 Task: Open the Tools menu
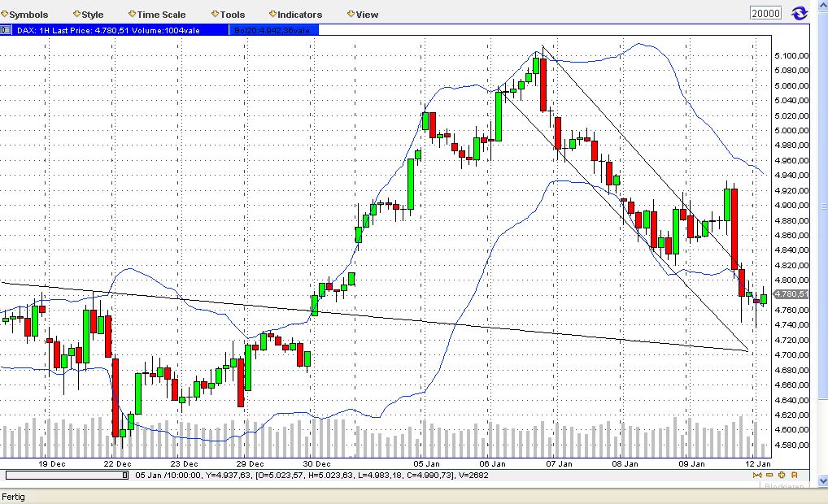(x=229, y=14)
